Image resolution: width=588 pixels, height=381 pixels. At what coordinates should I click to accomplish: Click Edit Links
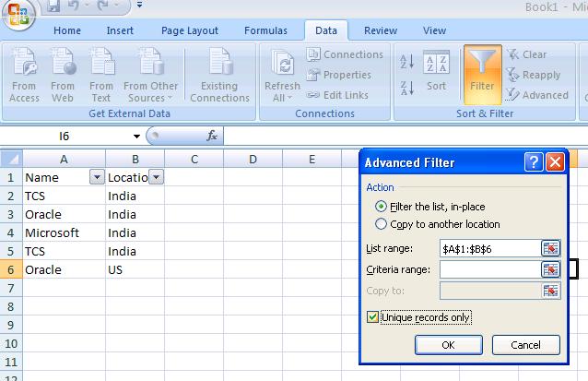(x=337, y=95)
